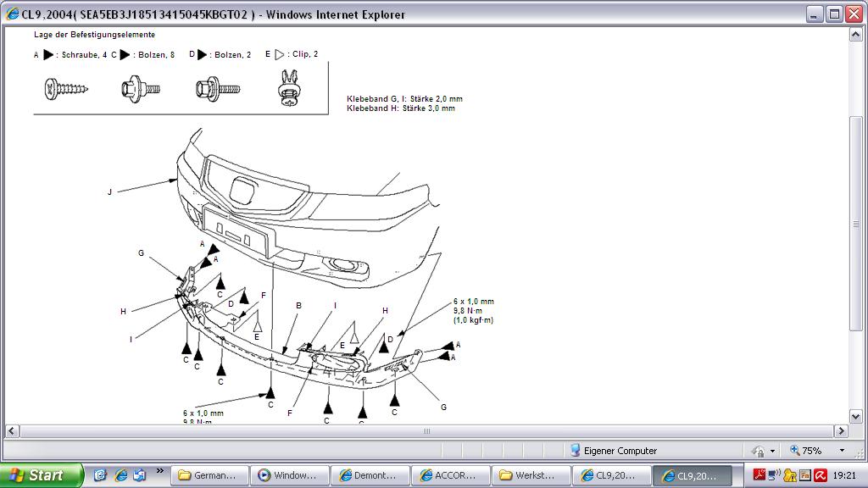
Task: Click the window title text in the title bar
Action: point(213,14)
